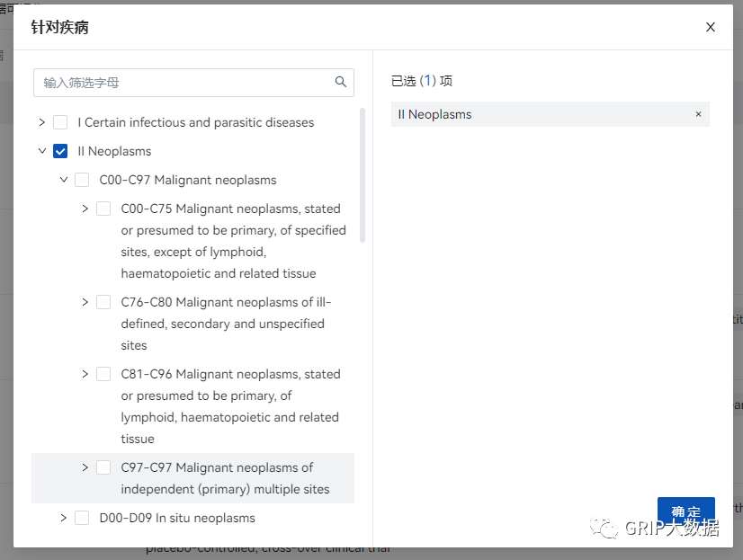Click the search magnifier icon

point(340,82)
